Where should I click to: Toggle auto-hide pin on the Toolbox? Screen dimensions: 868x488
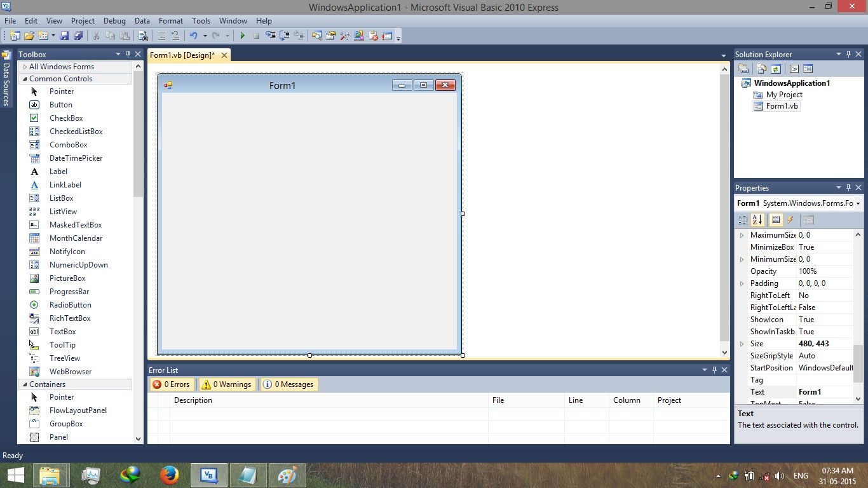(x=128, y=54)
